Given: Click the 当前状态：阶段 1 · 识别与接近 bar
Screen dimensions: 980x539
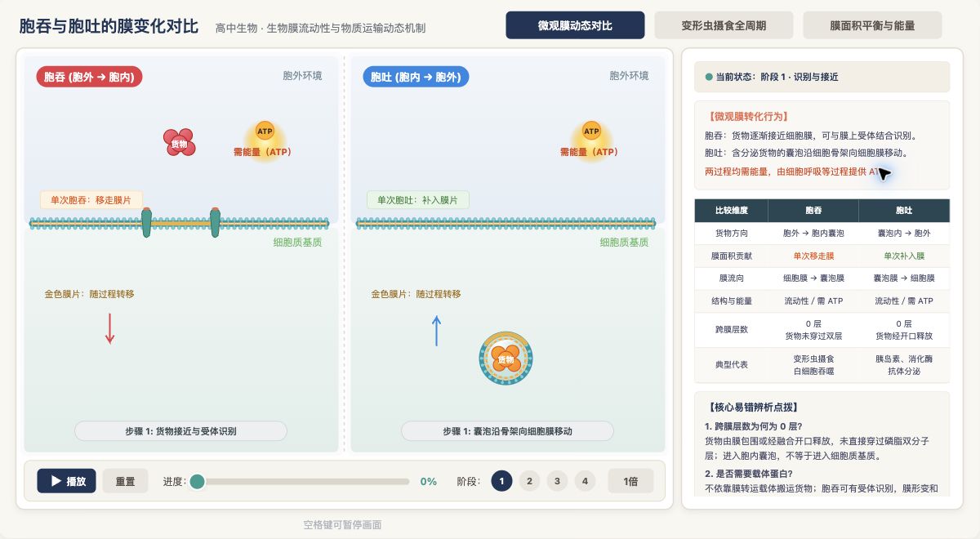Looking at the screenshot, I should click(x=822, y=77).
